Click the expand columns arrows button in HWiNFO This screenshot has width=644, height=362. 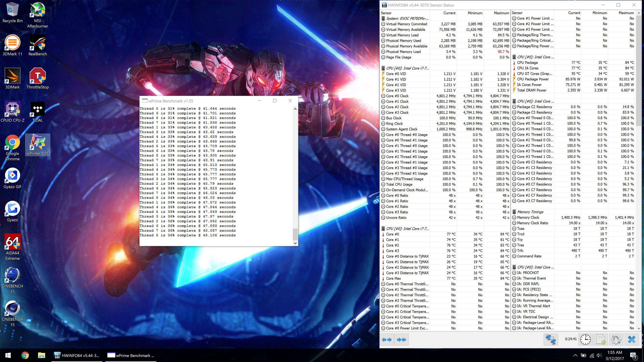click(x=386, y=339)
